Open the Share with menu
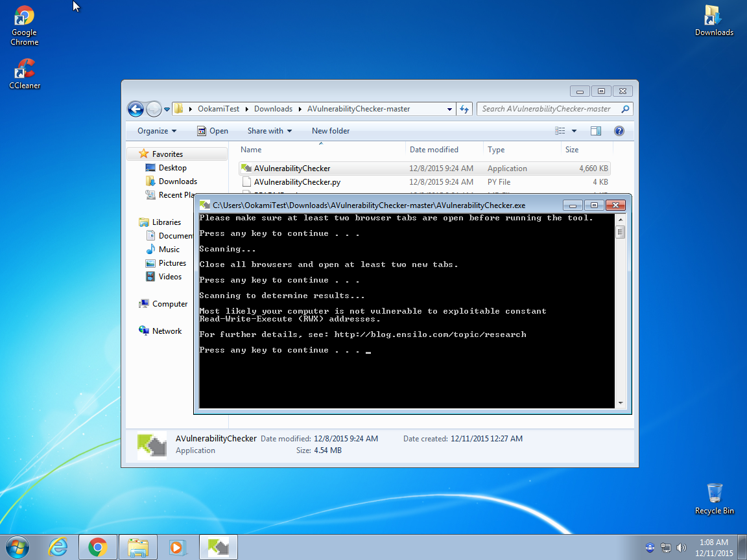 (x=270, y=131)
